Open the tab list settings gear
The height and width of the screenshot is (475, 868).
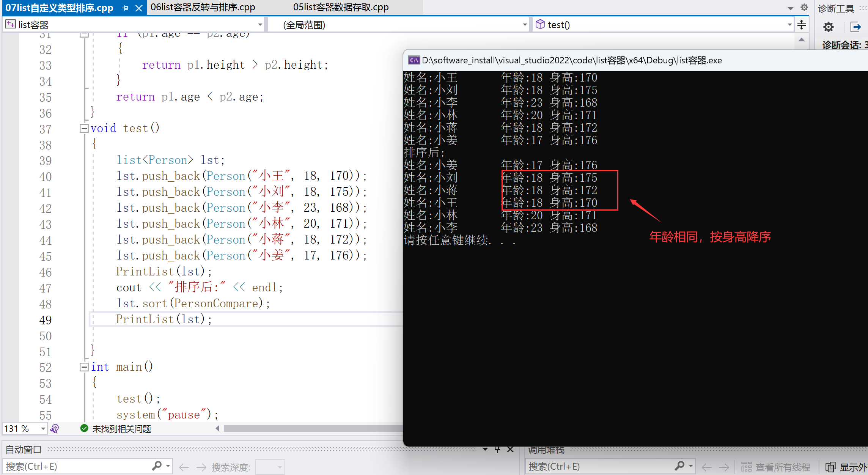pyautogui.click(x=804, y=7)
